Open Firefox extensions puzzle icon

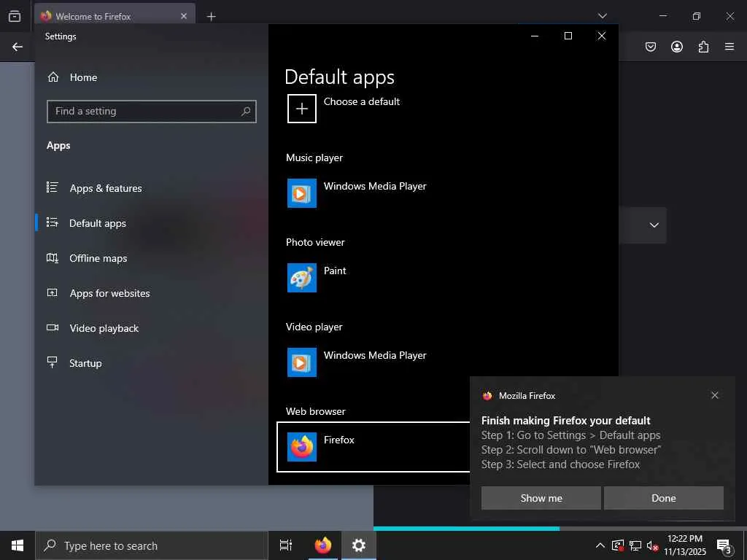tap(703, 47)
